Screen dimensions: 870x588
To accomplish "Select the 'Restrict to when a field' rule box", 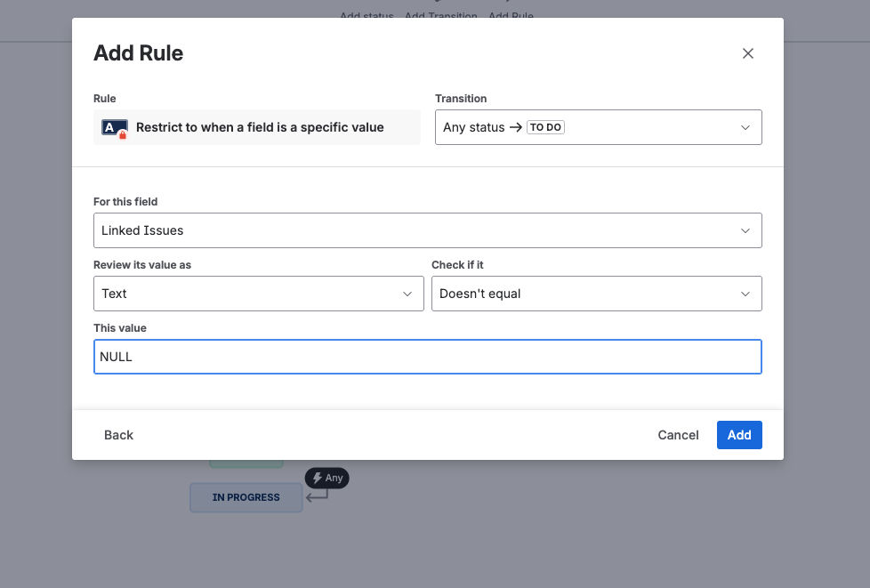I will [257, 127].
